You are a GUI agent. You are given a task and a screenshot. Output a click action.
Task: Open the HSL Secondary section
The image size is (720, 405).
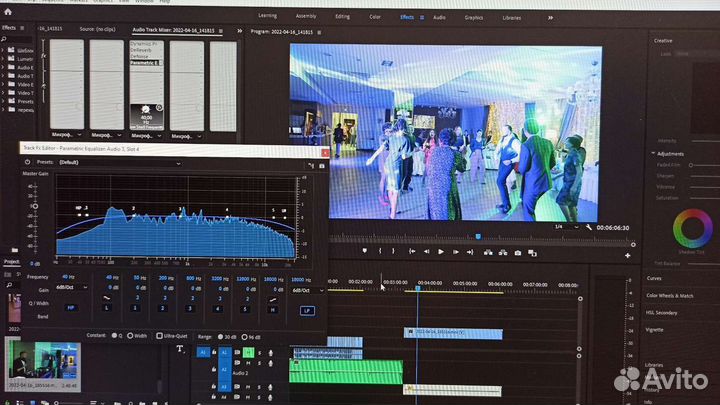(x=661, y=312)
